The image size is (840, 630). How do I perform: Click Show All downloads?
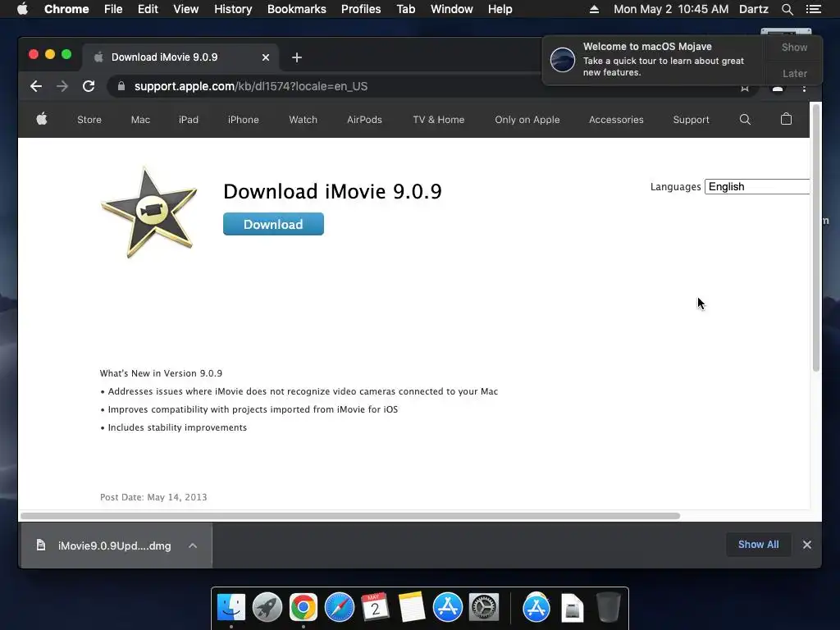[x=758, y=545]
